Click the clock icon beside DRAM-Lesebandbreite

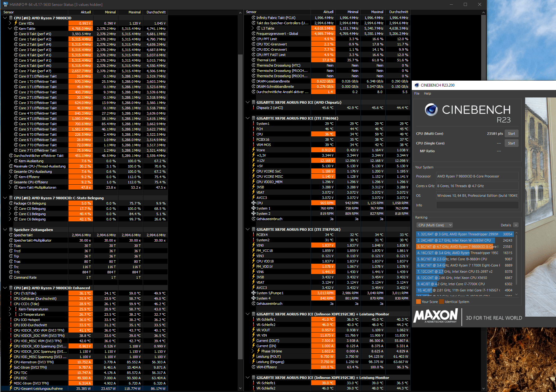click(254, 81)
